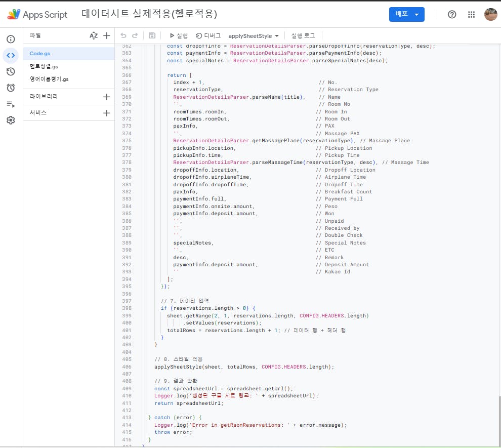
Task: Open the Google apps grid icon
Action: [x=471, y=14]
